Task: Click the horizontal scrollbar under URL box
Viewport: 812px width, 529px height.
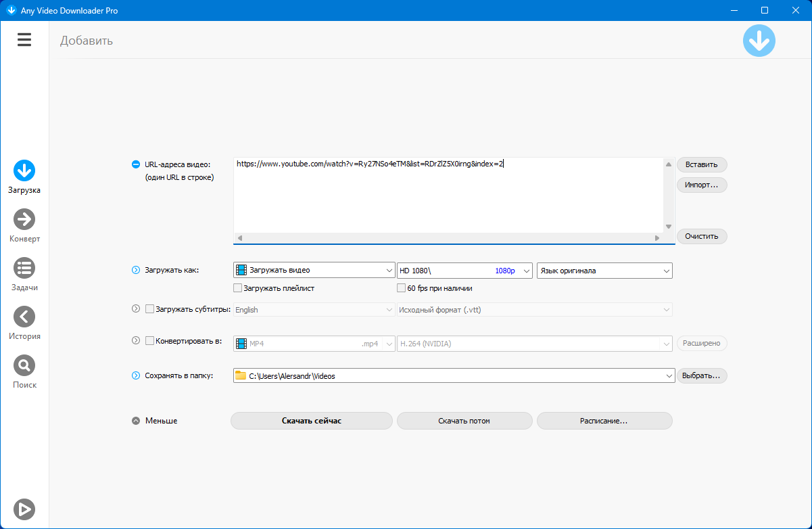Action: [448, 238]
